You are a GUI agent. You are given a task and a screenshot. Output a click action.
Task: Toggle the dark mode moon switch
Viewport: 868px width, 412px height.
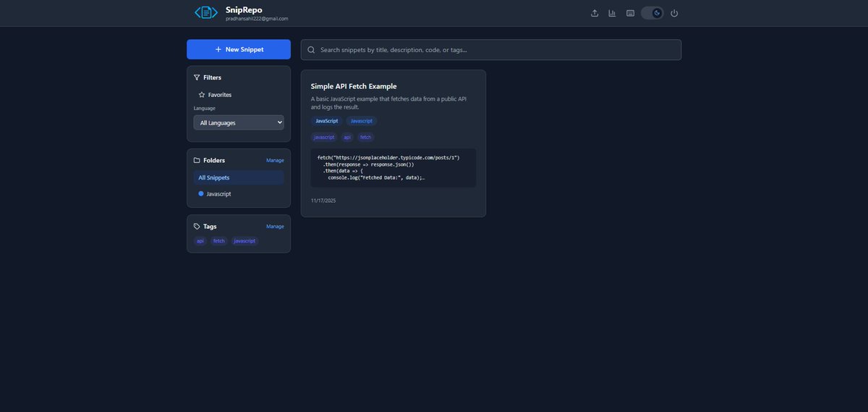tap(652, 13)
